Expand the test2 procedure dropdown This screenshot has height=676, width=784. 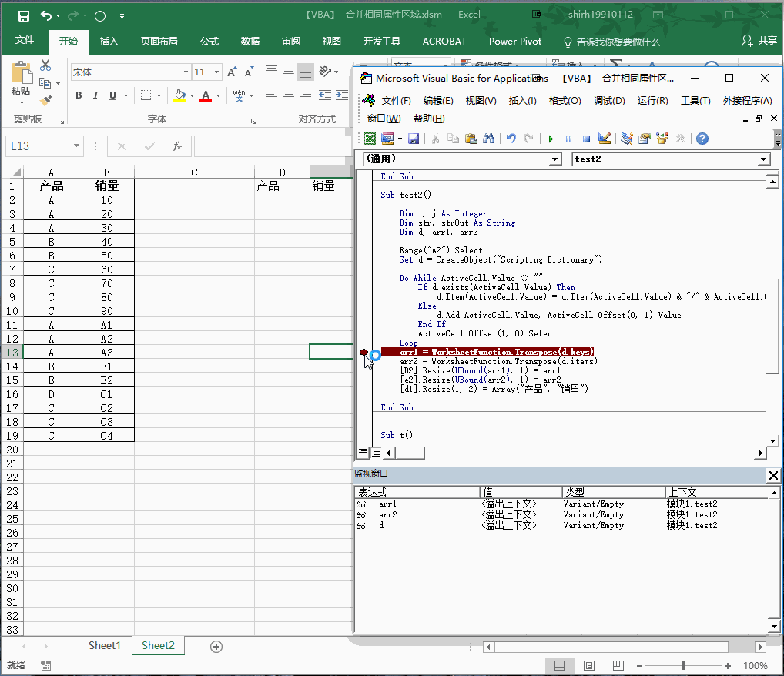[764, 159]
